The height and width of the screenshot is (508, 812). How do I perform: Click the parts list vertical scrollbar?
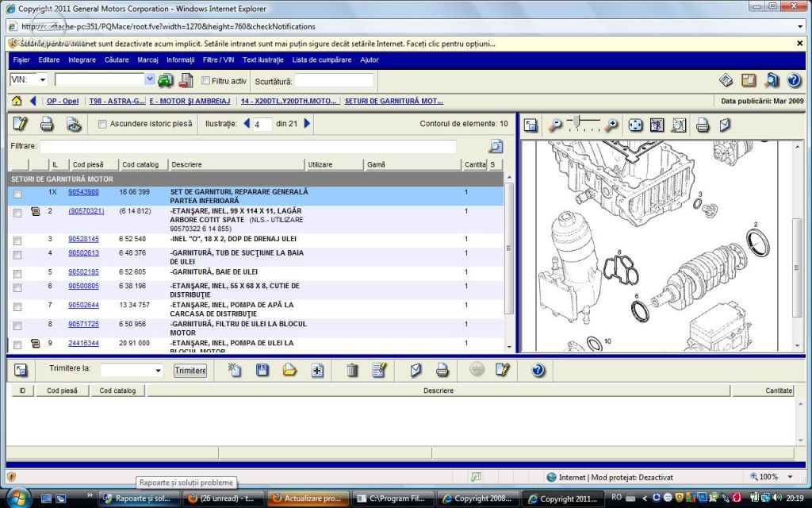click(509, 248)
